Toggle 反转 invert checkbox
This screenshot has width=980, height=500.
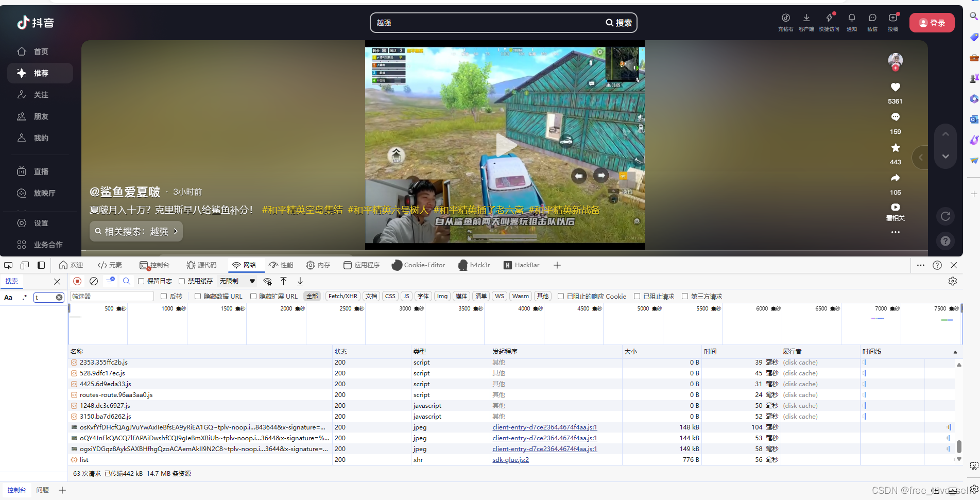click(164, 296)
